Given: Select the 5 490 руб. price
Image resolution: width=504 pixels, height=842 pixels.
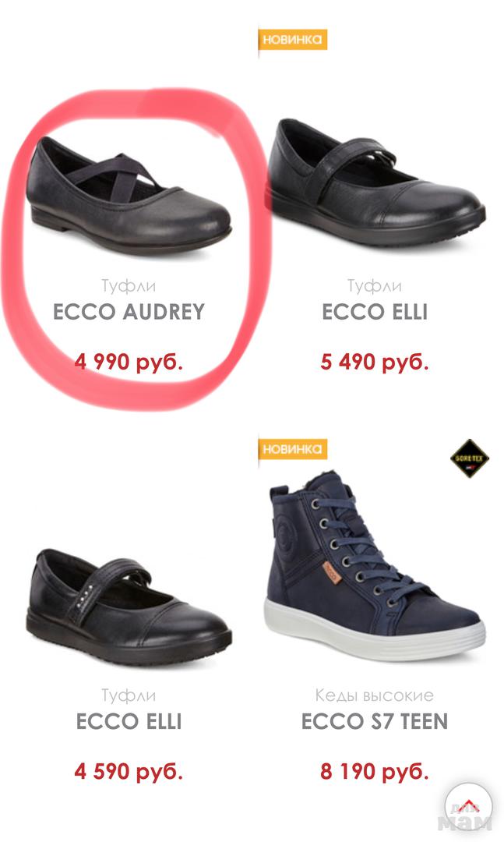Looking at the screenshot, I should click(x=375, y=363).
